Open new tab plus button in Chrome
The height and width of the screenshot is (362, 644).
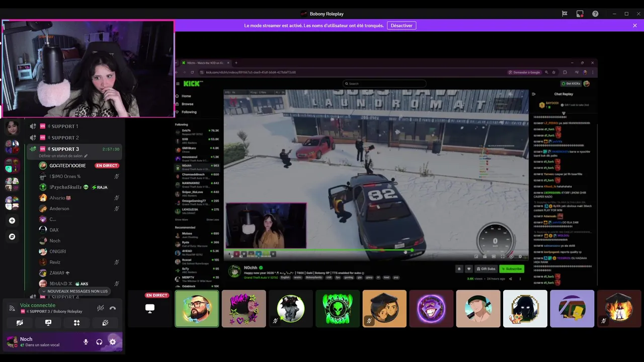236,63
